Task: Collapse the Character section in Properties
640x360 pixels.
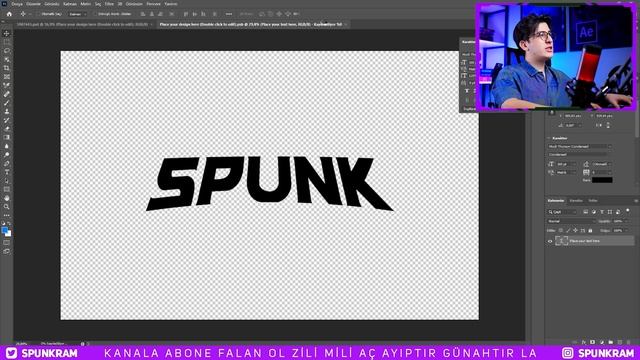Action: (x=549, y=138)
